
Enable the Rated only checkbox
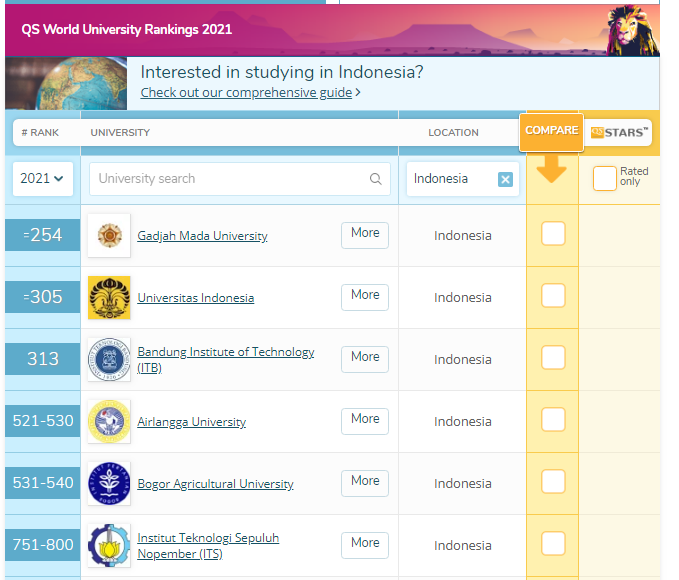[x=604, y=178]
